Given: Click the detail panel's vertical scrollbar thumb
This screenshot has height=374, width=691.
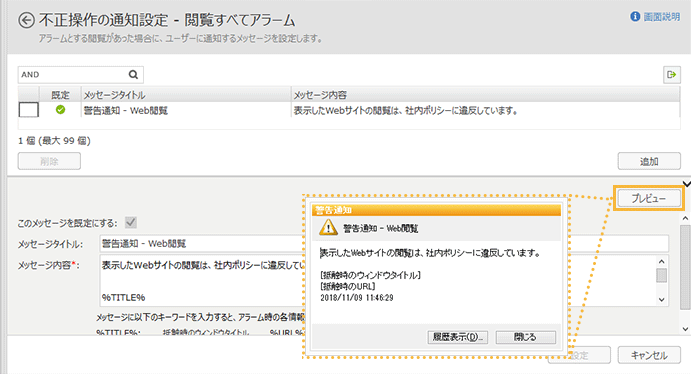Looking at the screenshot, I should pos(685,267).
